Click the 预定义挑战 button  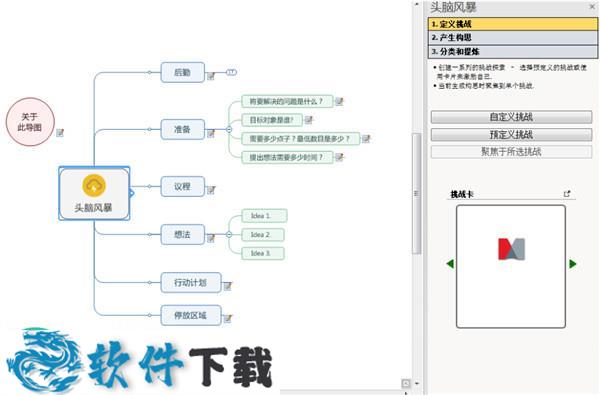[511, 134]
